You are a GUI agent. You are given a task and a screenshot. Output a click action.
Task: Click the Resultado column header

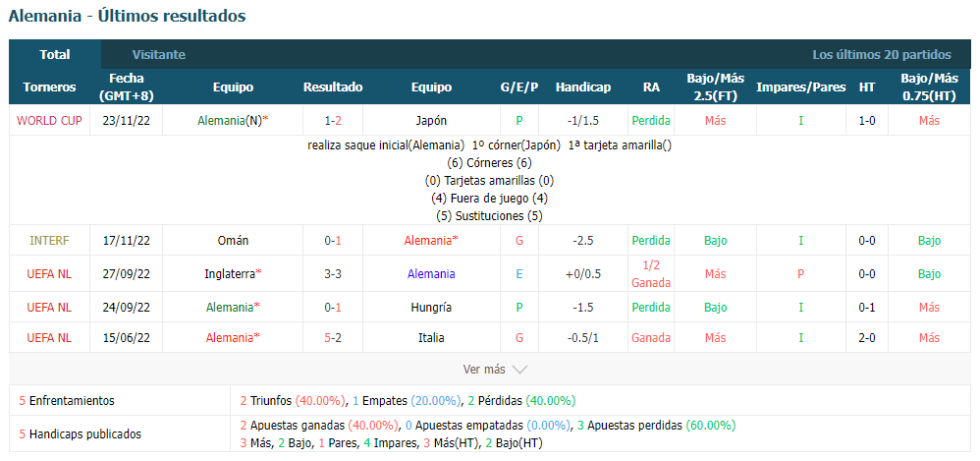click(x=333, y=86)
